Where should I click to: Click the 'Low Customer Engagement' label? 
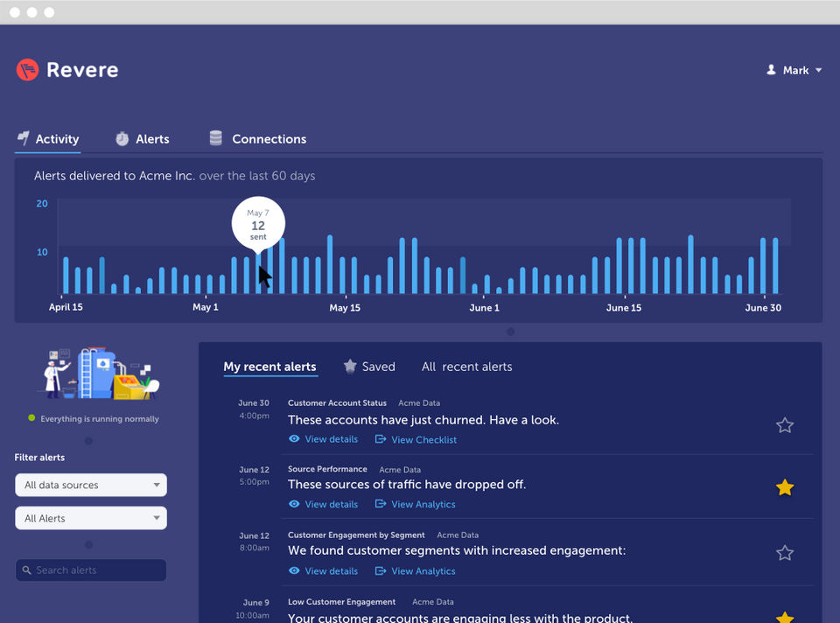click(x=341, y=602)
